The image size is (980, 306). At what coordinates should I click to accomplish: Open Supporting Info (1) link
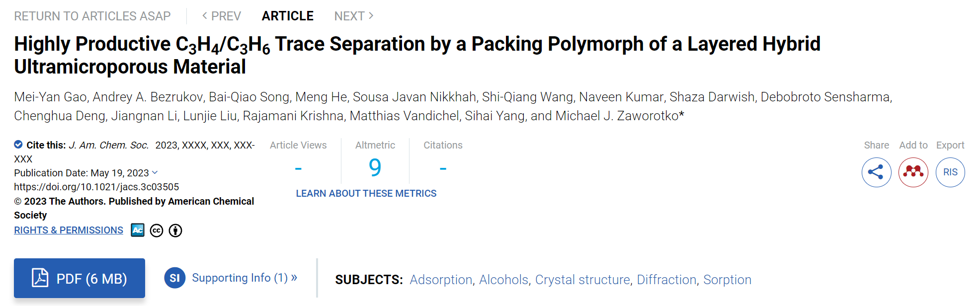click(x=245, y=278)
